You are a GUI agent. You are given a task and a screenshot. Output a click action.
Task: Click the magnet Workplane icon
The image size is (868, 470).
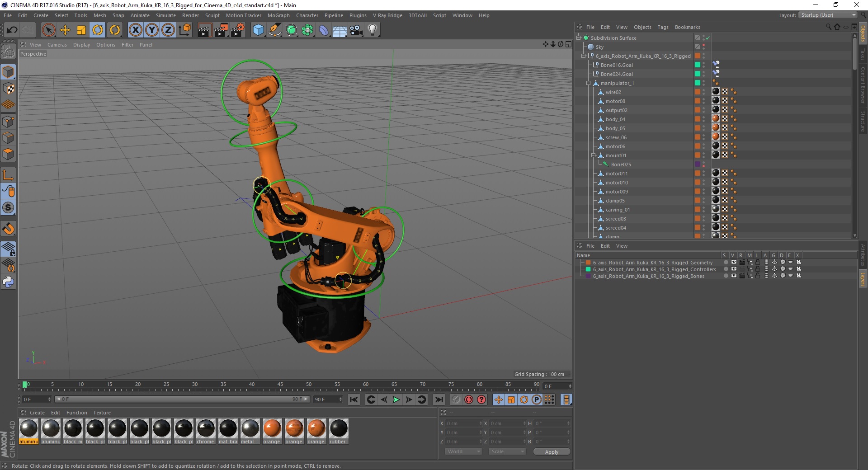[x=9, y=229]
